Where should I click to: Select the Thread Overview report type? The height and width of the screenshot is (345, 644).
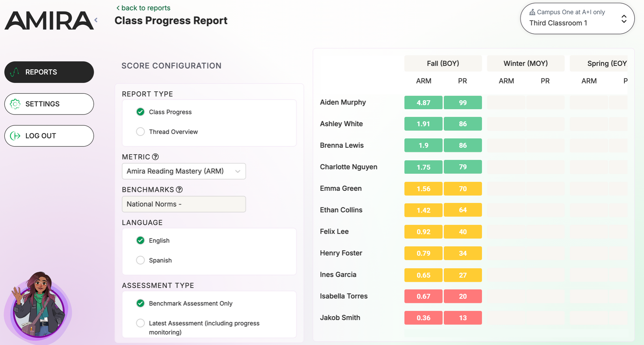tap(140, 132)
